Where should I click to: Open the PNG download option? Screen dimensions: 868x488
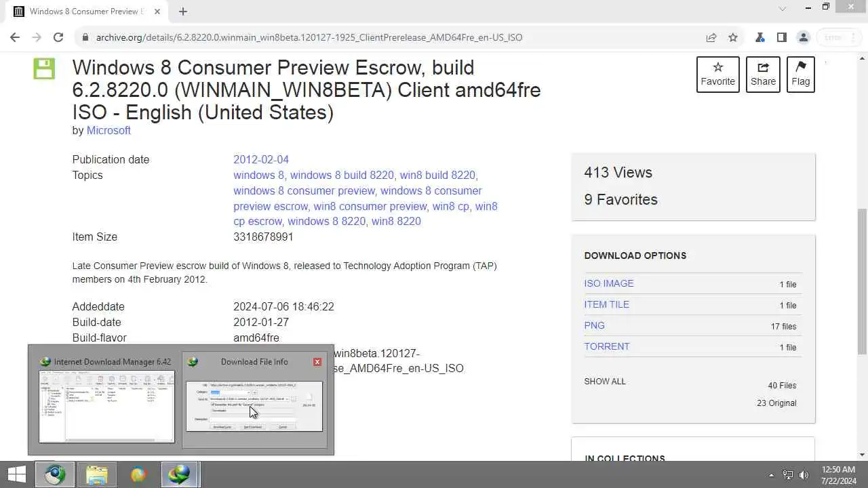pyautogui.click(x=595, y=325)
